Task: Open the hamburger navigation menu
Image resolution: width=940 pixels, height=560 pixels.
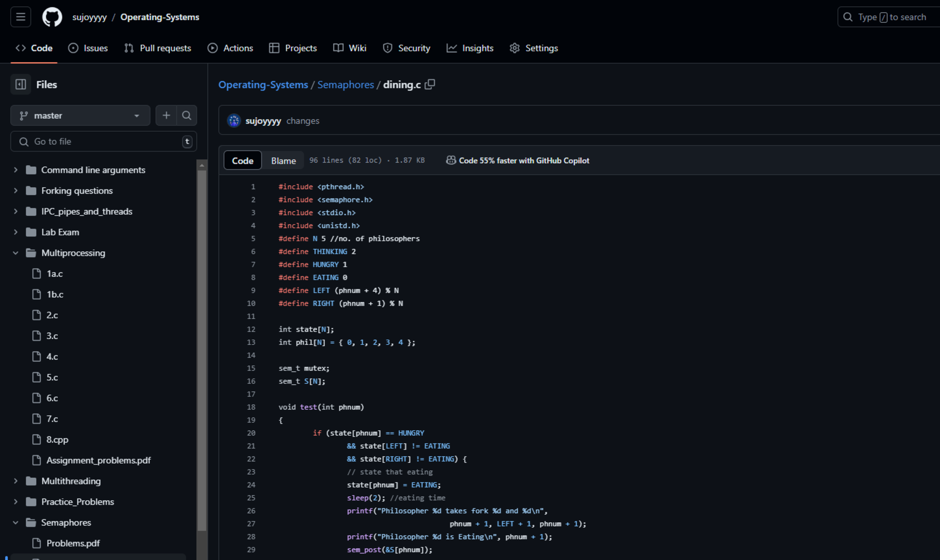Action: click(x=21, y=17)
